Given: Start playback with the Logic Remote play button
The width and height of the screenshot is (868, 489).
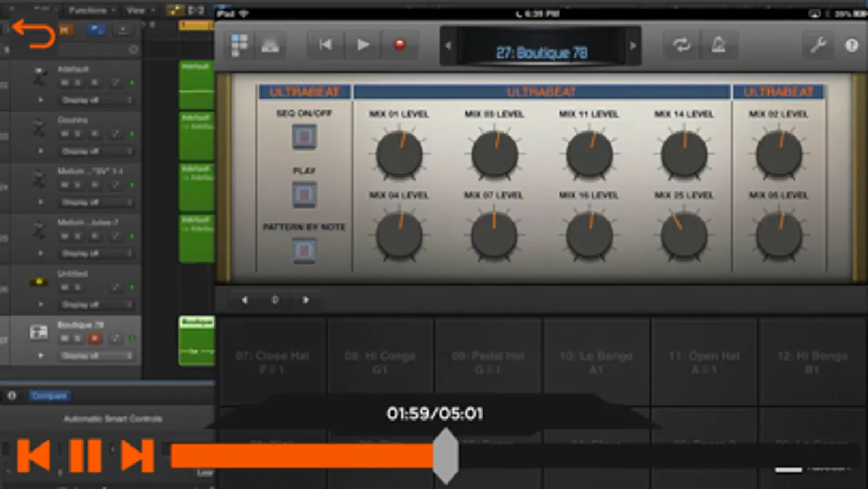Looking at the screenshot, I should coord(363,45).
